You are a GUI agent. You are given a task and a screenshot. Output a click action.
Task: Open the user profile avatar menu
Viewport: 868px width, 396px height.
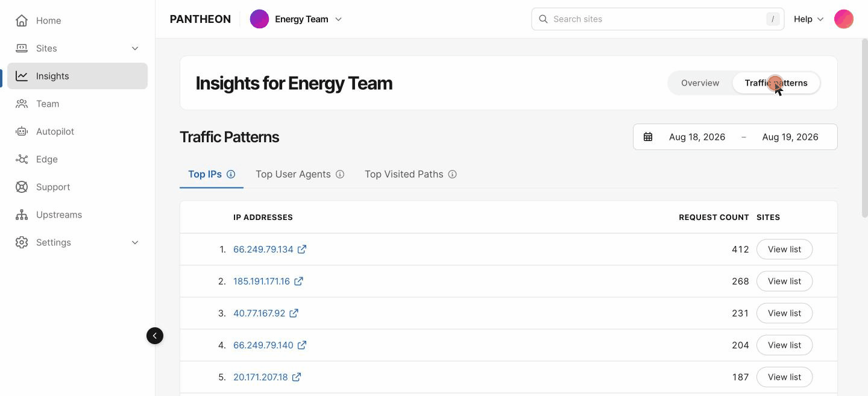844,19
